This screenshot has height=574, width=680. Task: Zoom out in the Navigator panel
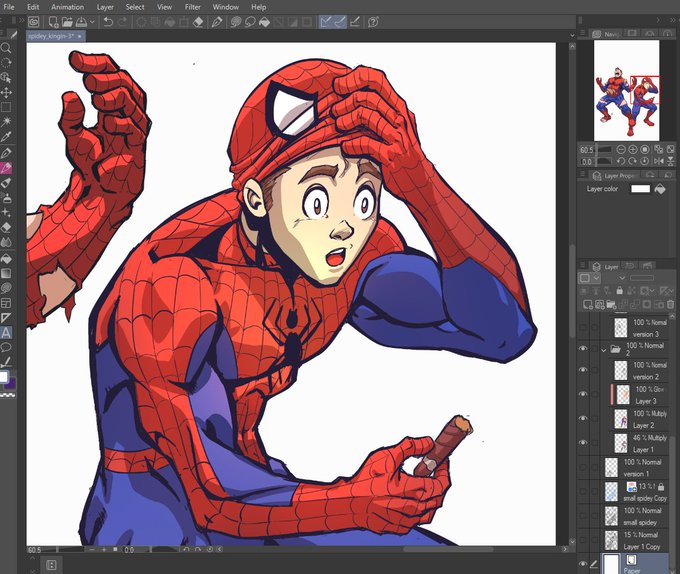pyautogui.click(x=621, y=150)
